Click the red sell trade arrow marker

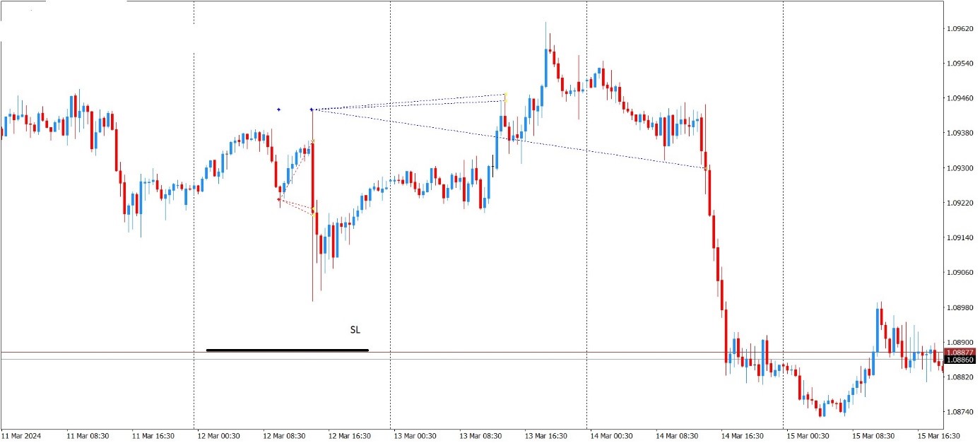pyautogui.click(x=279, y=200)
